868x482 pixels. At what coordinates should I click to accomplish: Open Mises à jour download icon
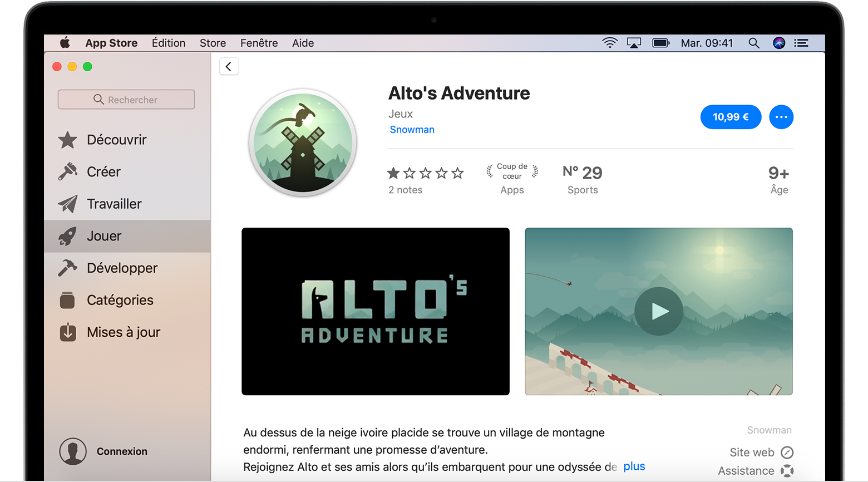click(68, 332)
